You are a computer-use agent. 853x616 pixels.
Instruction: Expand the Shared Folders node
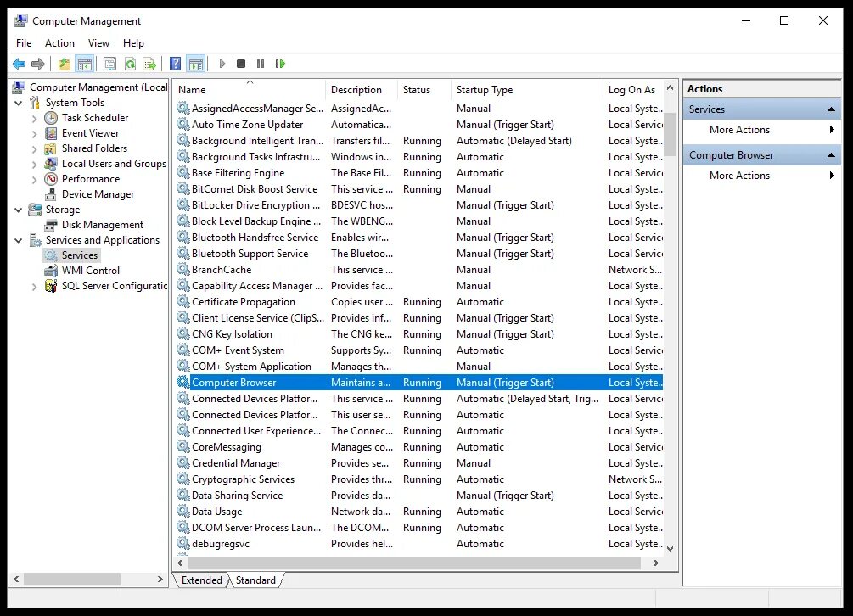(x=34, y=148)
